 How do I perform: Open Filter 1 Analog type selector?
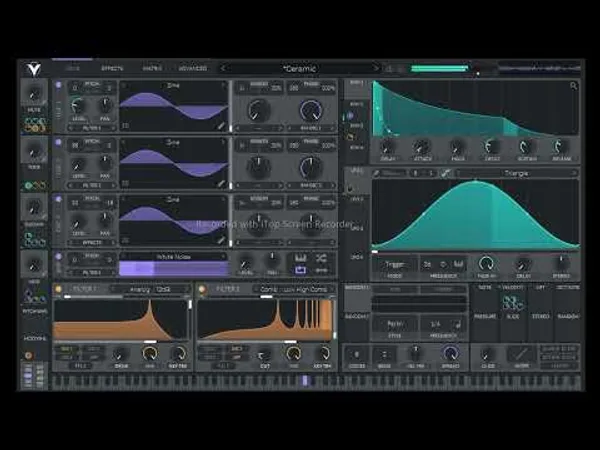(x=150, y=289)
